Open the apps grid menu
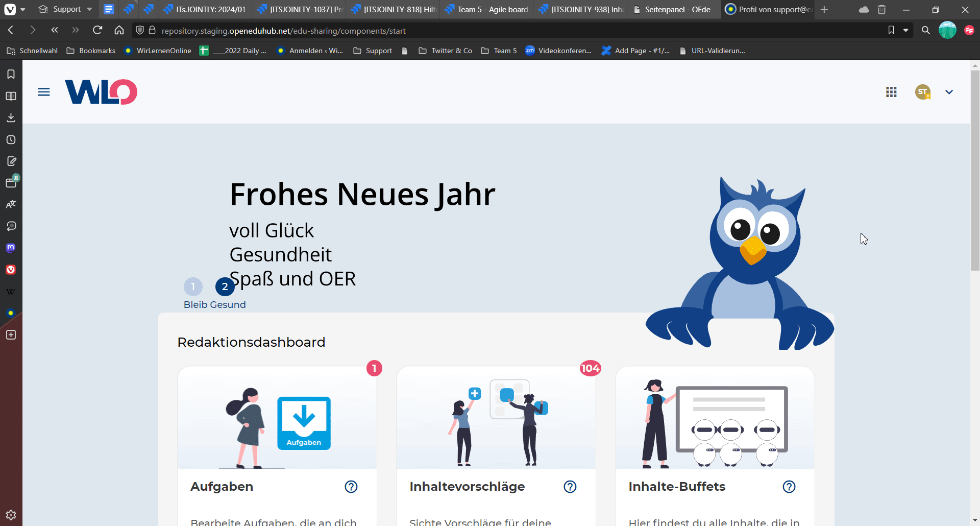This screenshot has height=526, width=980. (x=891, y=92)
